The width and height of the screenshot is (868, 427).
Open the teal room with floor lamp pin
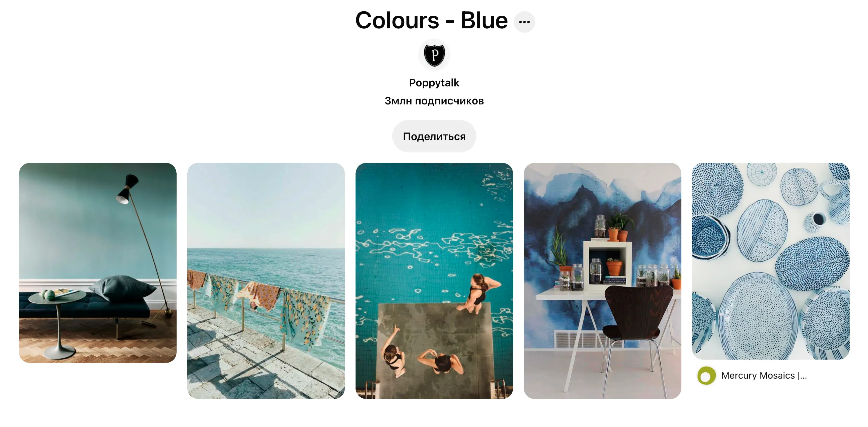click(98, 263)
